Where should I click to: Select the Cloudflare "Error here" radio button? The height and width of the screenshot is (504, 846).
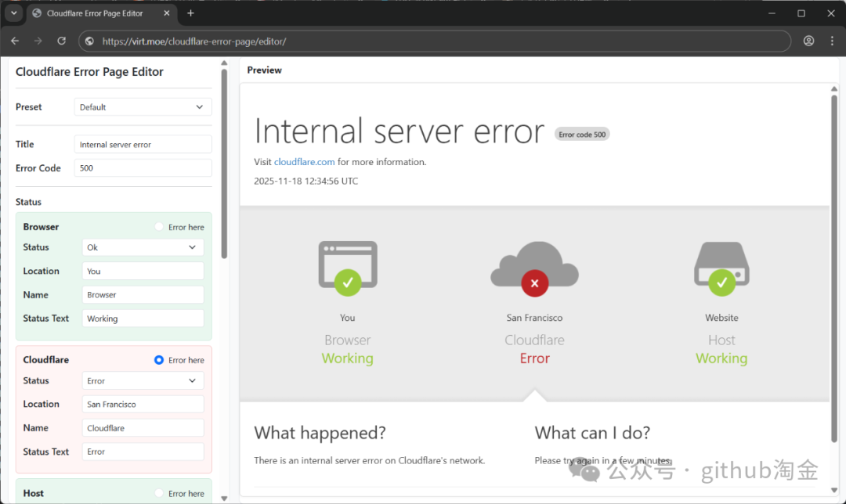(159, 360)
